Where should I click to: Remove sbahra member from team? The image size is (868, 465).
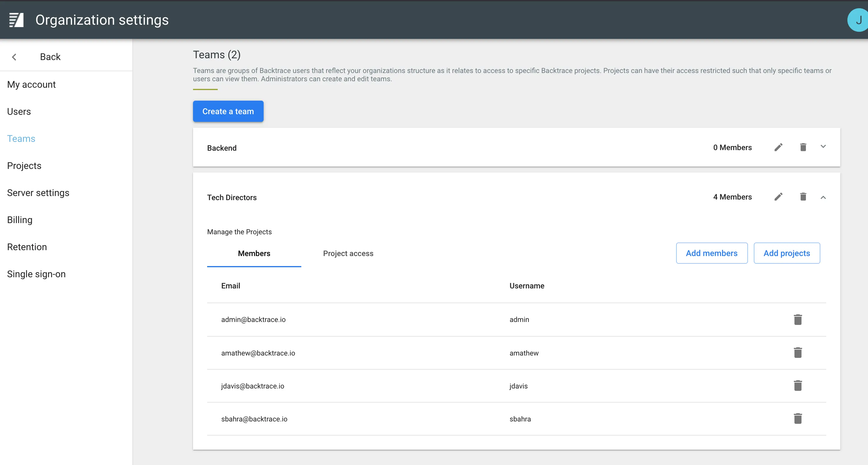pyautogui.click(x=798, y=418)
